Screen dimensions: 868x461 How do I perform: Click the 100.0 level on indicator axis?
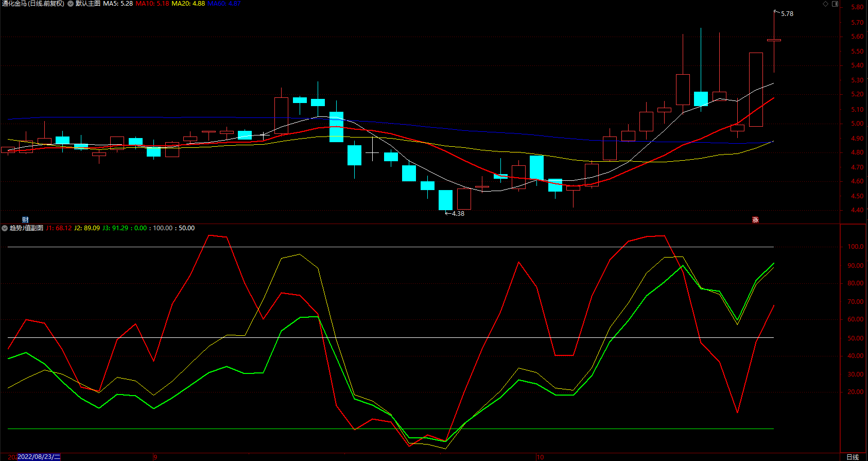[x=856, y=247]
